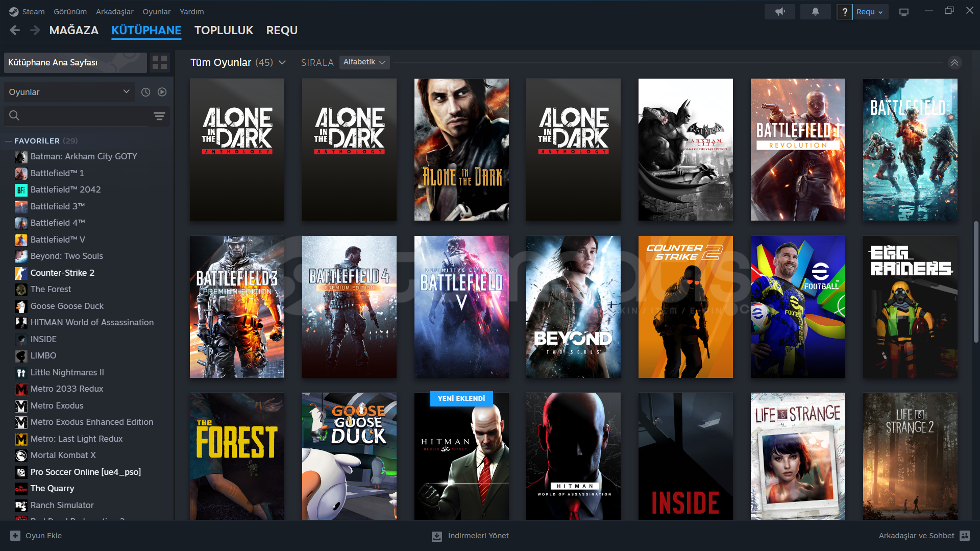Open Battlefield 4 Premium Edition cover
980x551 pixels.
[x=349, y=307]
